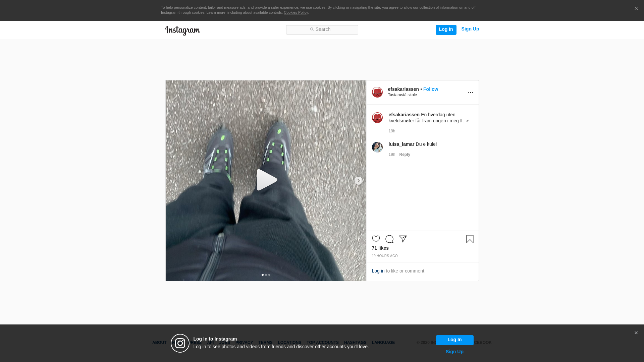This screenshot has height=362, width=644.
Task: Click the Search input field
Action: [x=322, y=30]
